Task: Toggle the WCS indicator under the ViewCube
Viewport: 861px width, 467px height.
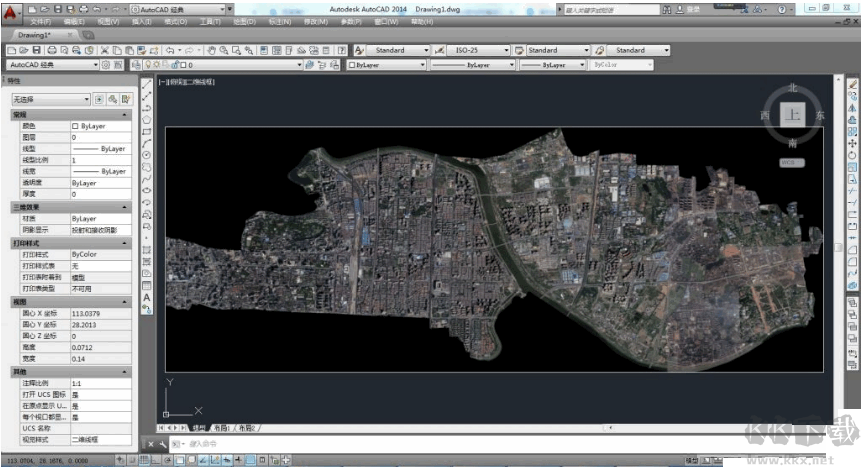Action: [792, 162]
